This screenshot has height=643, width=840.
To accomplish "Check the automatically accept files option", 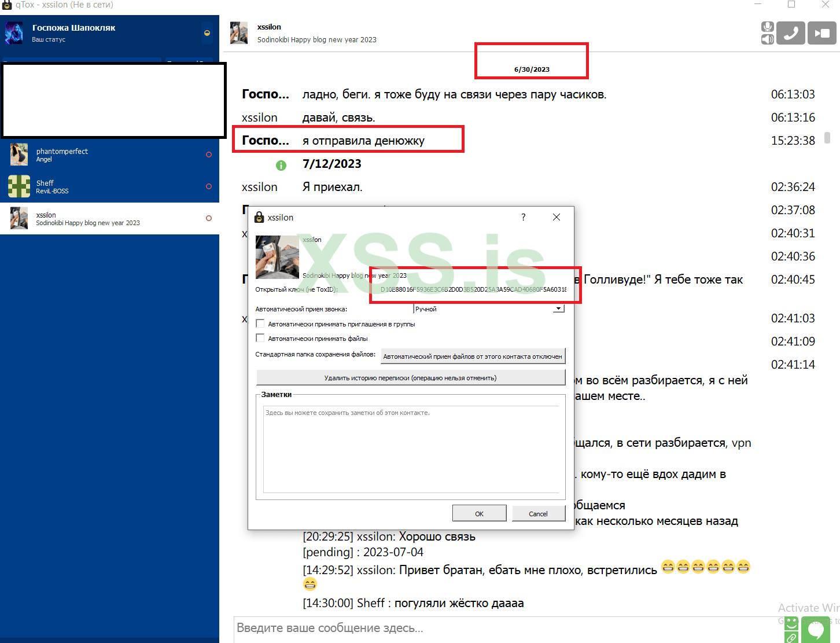I will pos(260,337).
